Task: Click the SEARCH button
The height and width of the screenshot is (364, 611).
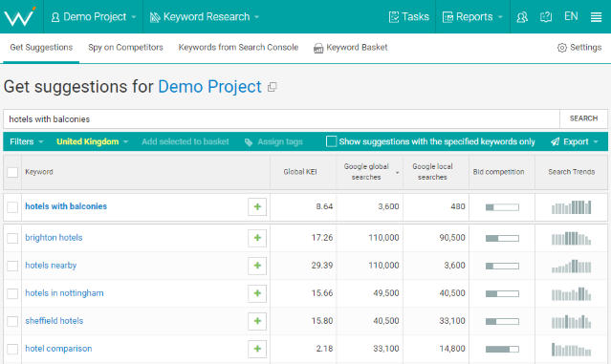Action: click(x=583, y=118)
